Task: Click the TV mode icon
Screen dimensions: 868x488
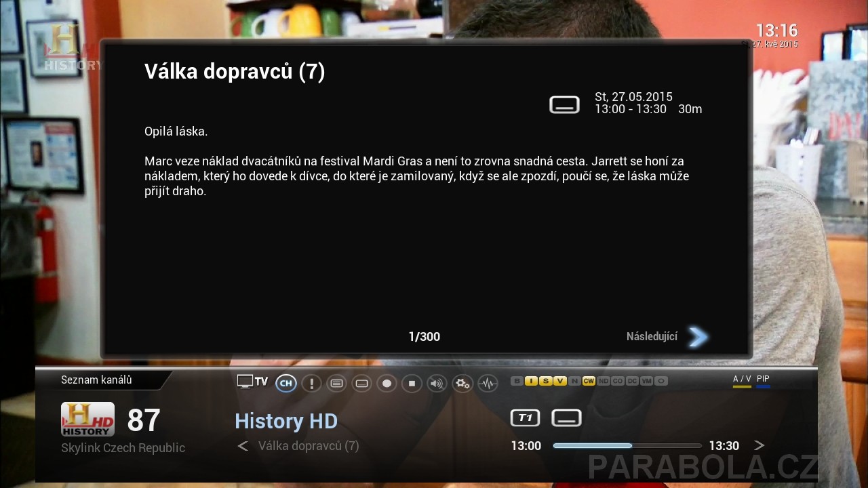Action: point(252,382)
